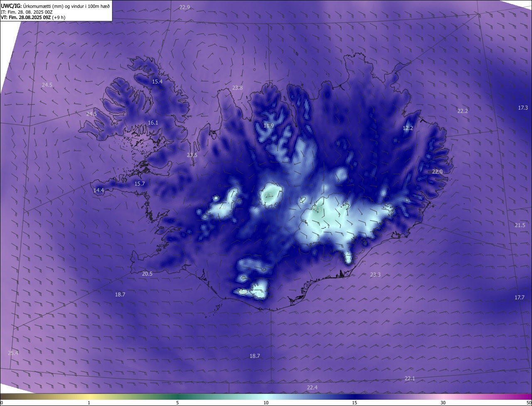Click the 17.7 value label
This screenshot has height=406, width=532.
click(520, 297)
